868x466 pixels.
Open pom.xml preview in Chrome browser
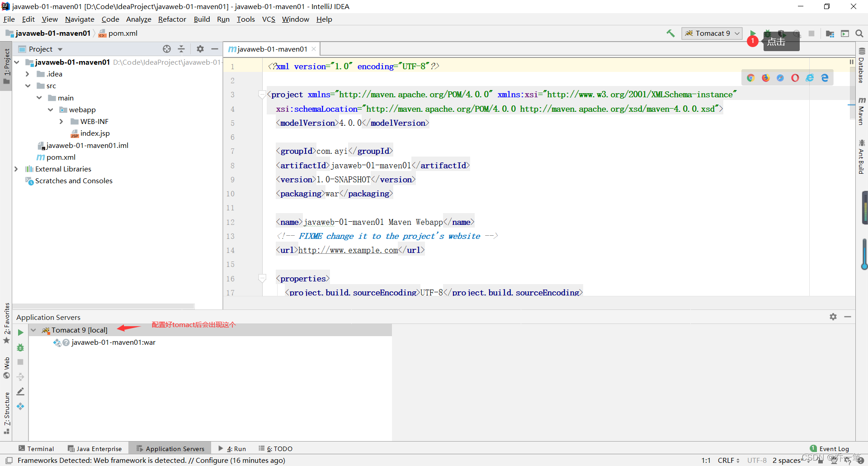pos(751,78)
